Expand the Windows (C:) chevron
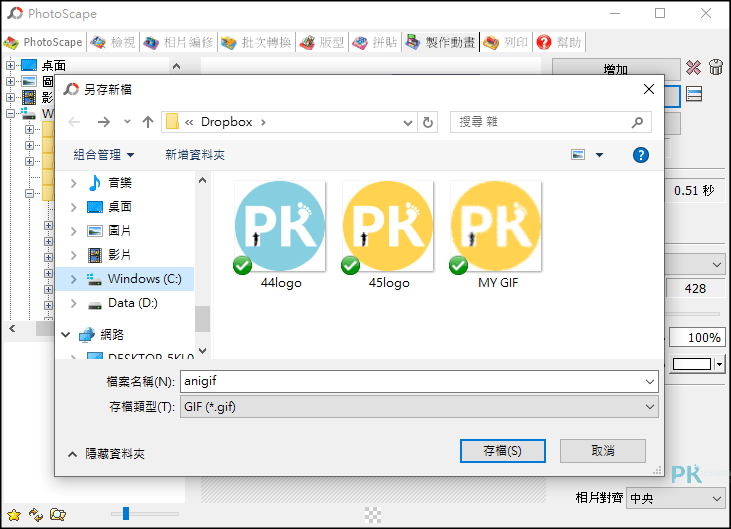The height and width of the screenshot is (529, 731). 73,279
